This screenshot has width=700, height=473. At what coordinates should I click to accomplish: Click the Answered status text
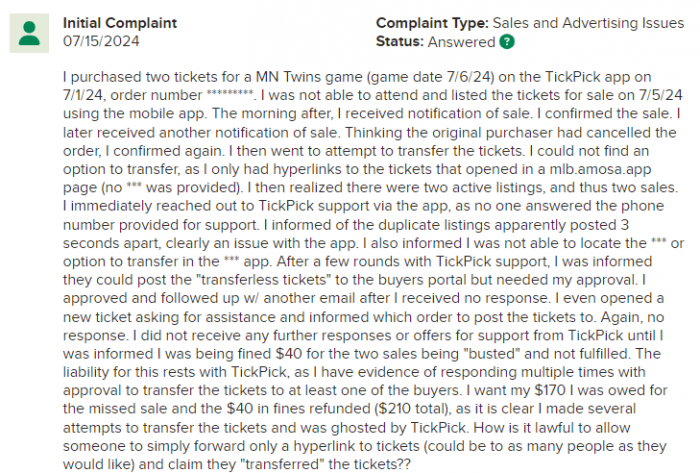[462, 42]
